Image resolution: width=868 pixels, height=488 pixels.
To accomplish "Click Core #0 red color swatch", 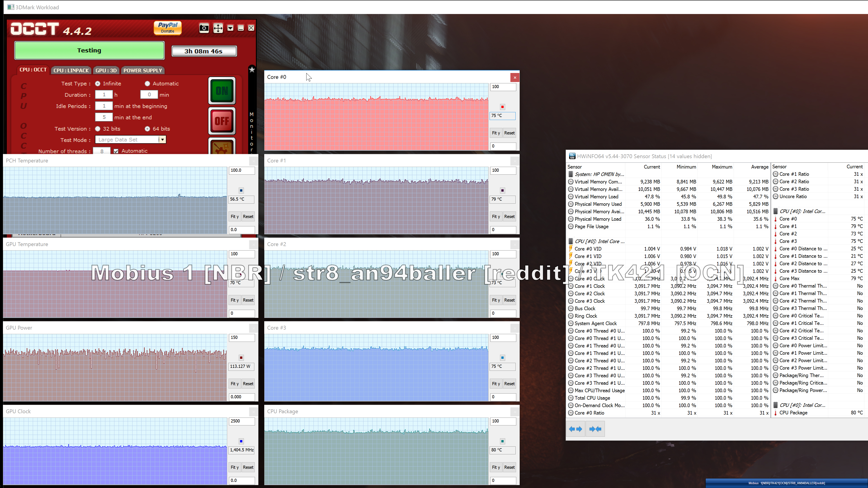I will (502, 107).
